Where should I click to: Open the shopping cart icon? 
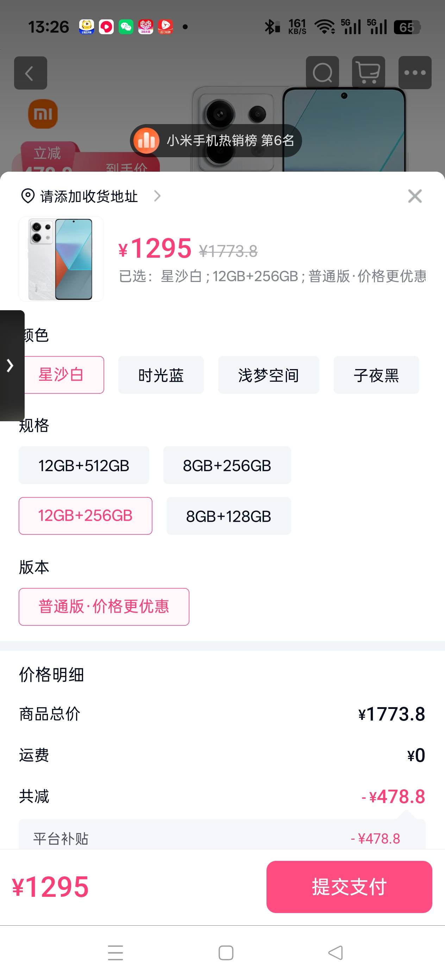(368, 73)
